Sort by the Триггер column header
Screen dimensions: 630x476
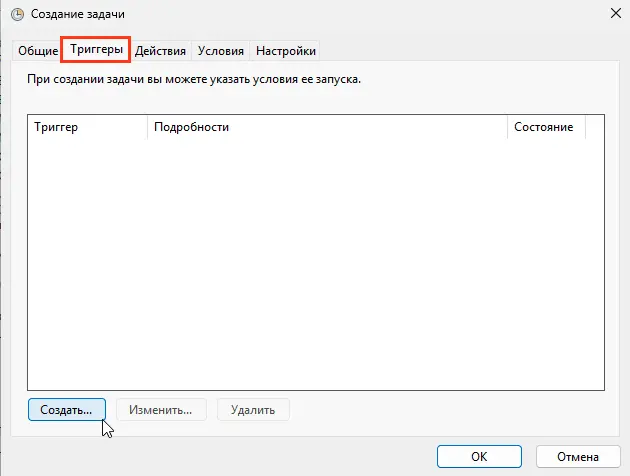(x=88, y=128)
